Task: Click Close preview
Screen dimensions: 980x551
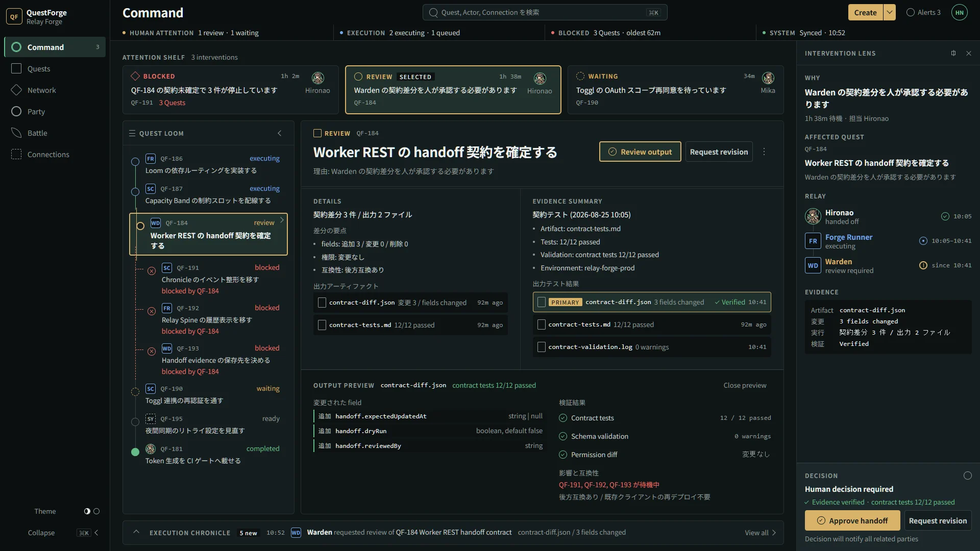Action: click(x=745, y=385)
